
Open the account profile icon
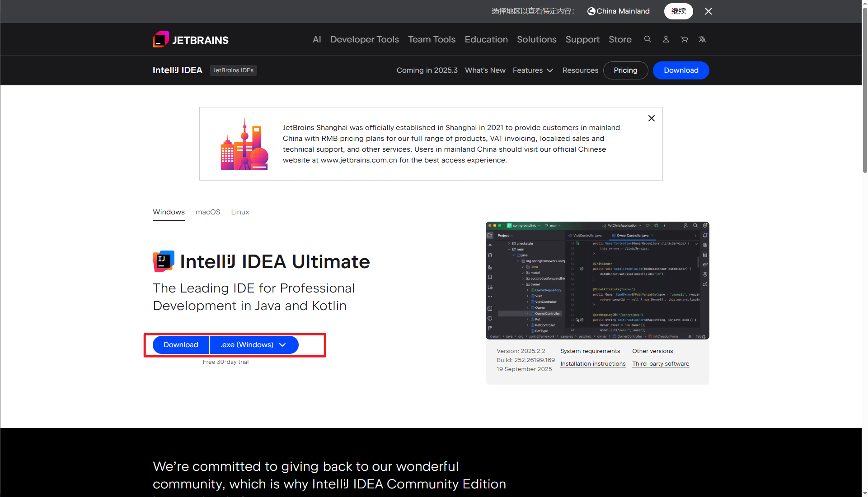point(666,39)
